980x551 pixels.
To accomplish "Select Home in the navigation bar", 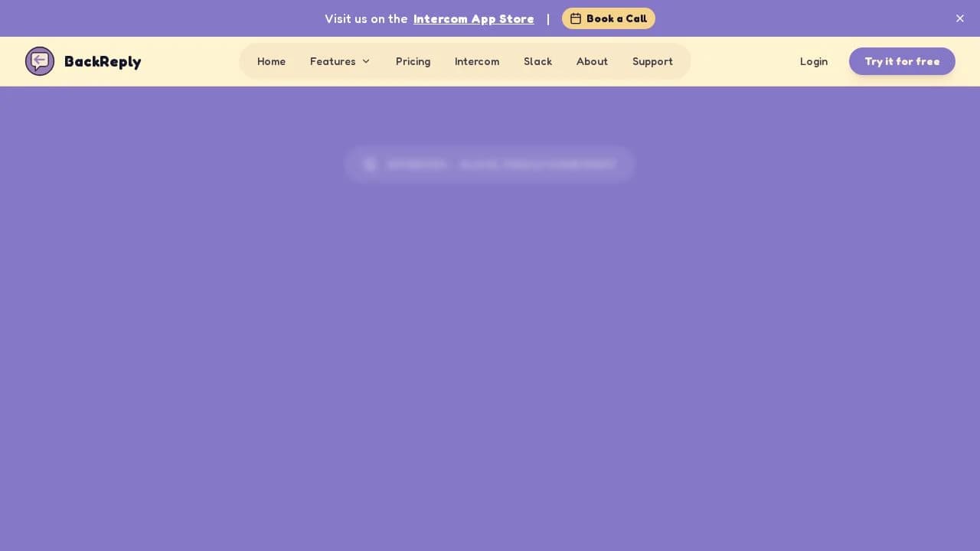I will tap(271, 61).
